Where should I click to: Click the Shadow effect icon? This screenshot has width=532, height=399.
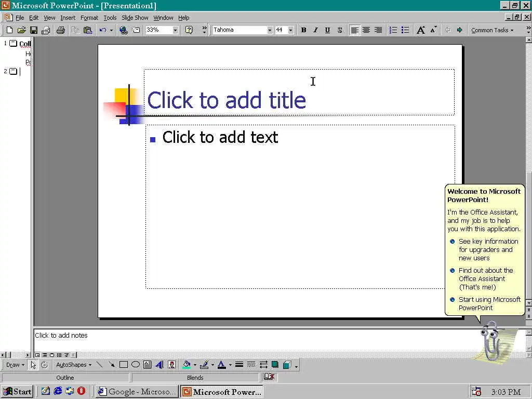275,365
